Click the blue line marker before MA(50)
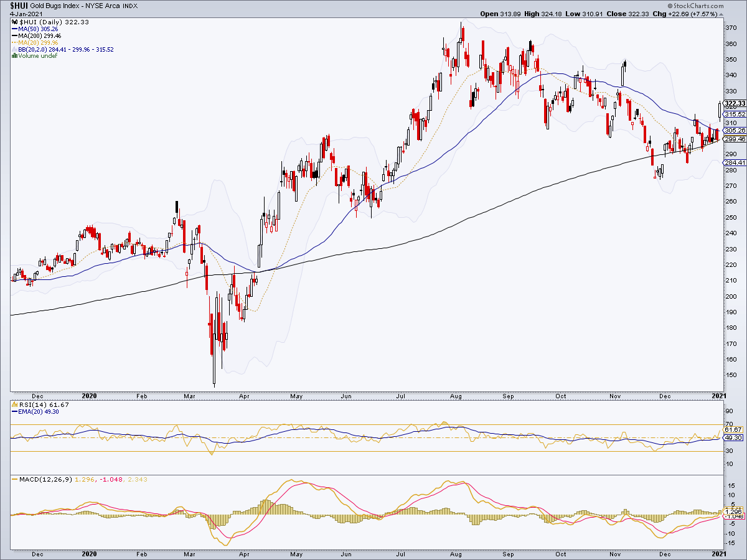Viewport: 747px width, 560px height. [x=14, y=29]
